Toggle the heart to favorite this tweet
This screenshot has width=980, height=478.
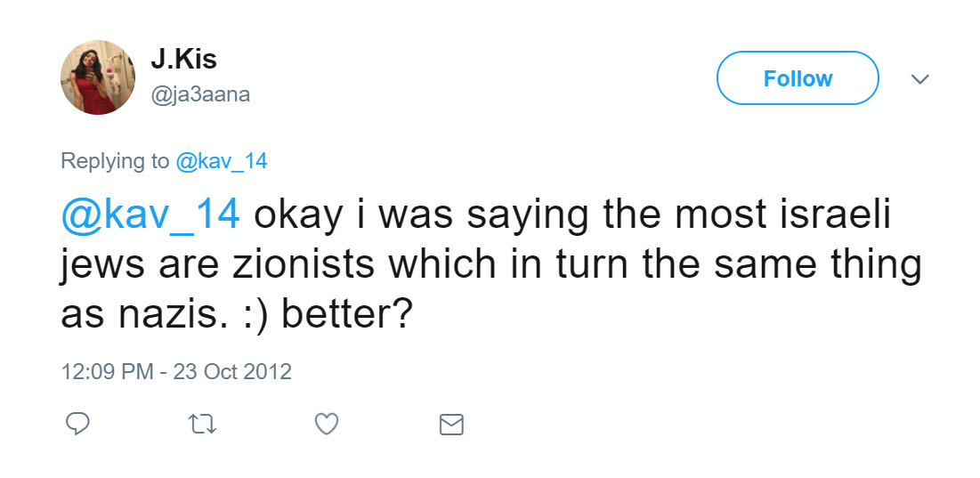(x=327, y=424)
